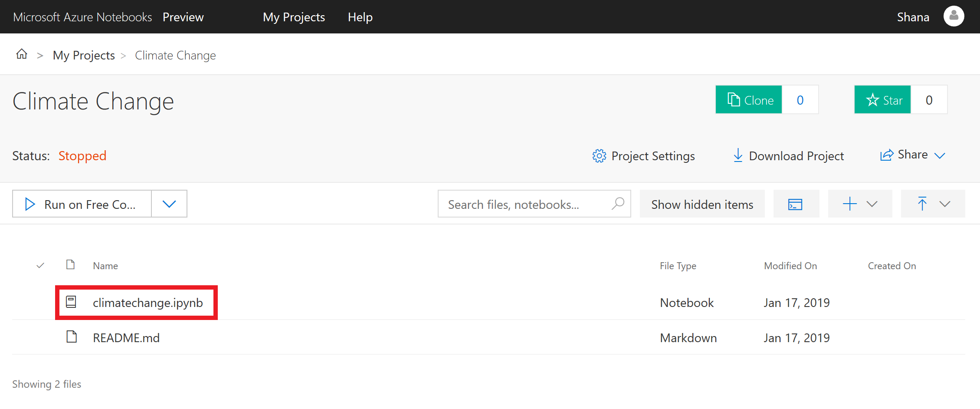Click the home icon in breadcrumb
Viewport: 980px width, 409px height.
(x=22, y=54)
